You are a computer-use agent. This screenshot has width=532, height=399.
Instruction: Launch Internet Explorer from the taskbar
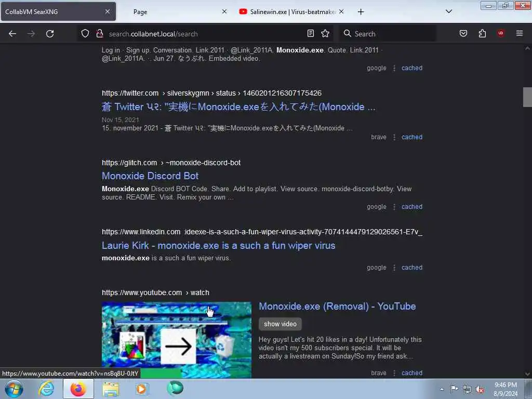click(46, 389)
